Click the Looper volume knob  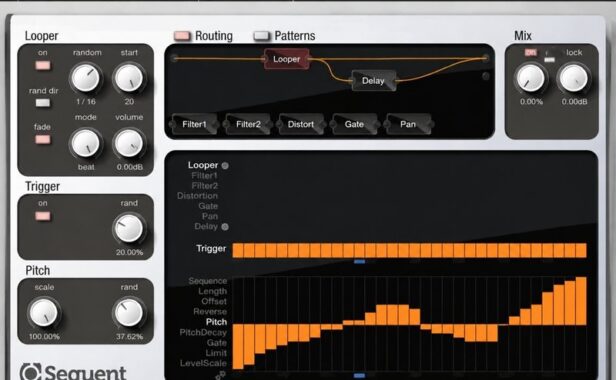pos(129,143)
